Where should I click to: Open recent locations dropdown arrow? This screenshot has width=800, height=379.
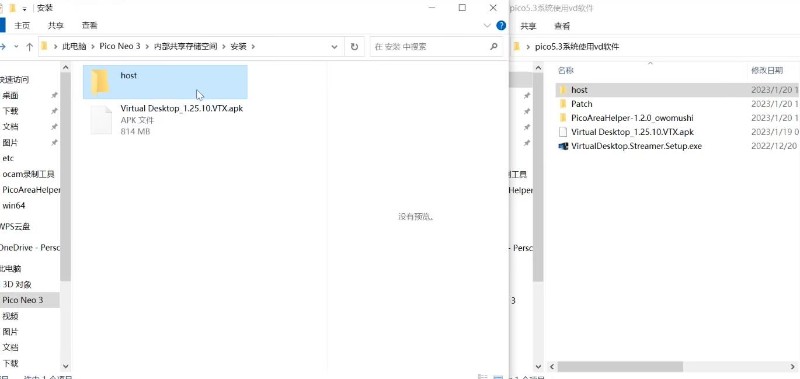[16, 46]
